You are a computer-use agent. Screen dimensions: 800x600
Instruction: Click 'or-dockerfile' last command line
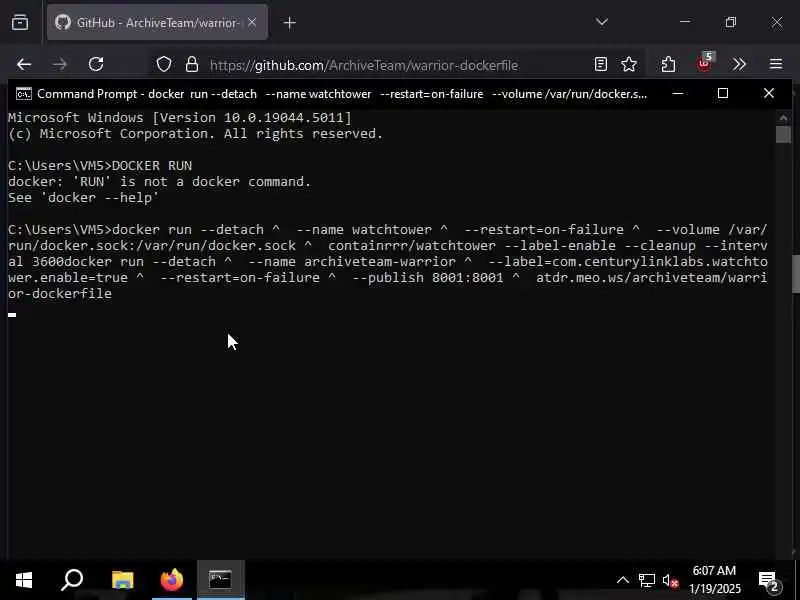60,293
